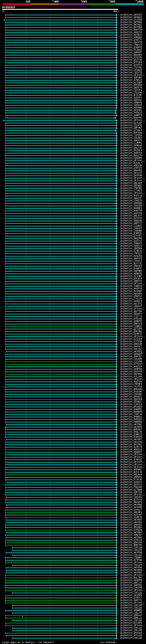Screen dimensions: 146x644
Task: Click the UniRef100_C4JFG4 label
Action: coord(131,387)
